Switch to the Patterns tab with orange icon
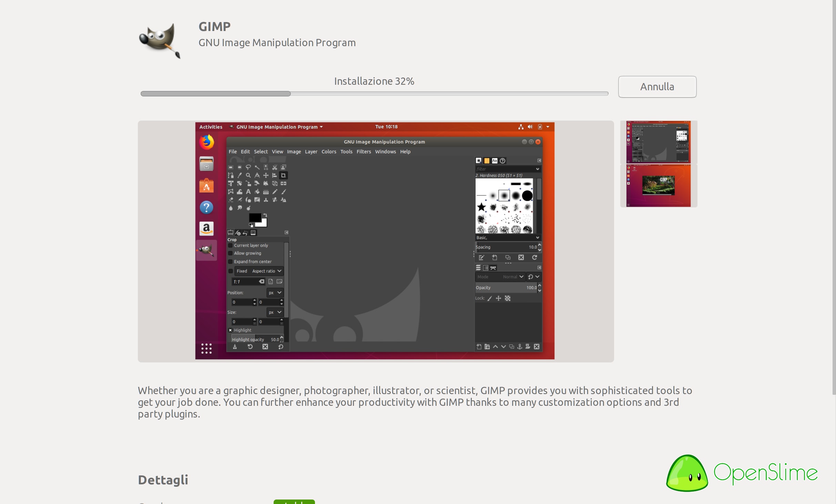 click(x=487, y=161)
